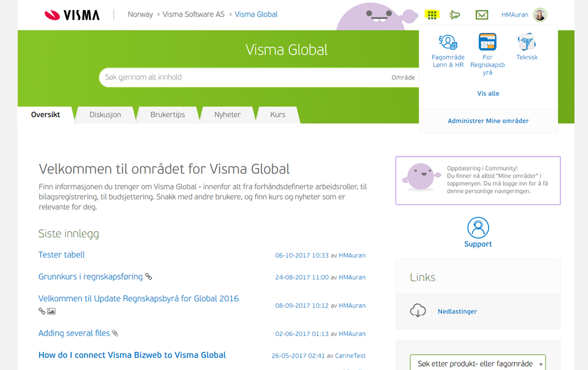This screenshot has width=588, height=370.
Task: Click the HMAuran profile avatar
Action: point(540,15)
